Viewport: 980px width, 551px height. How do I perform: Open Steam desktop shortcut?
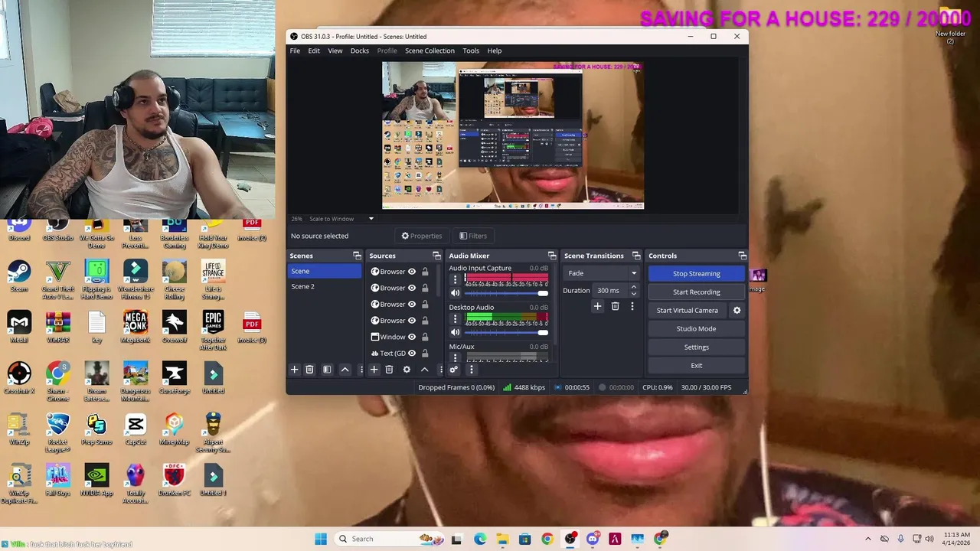19,276
